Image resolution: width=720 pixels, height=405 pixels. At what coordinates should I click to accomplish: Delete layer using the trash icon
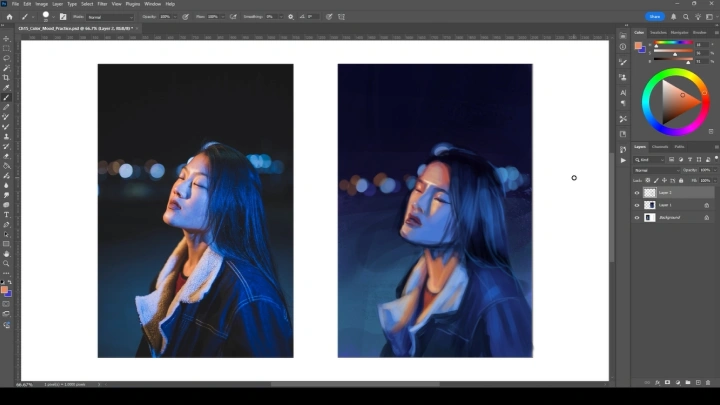(707, 382)
